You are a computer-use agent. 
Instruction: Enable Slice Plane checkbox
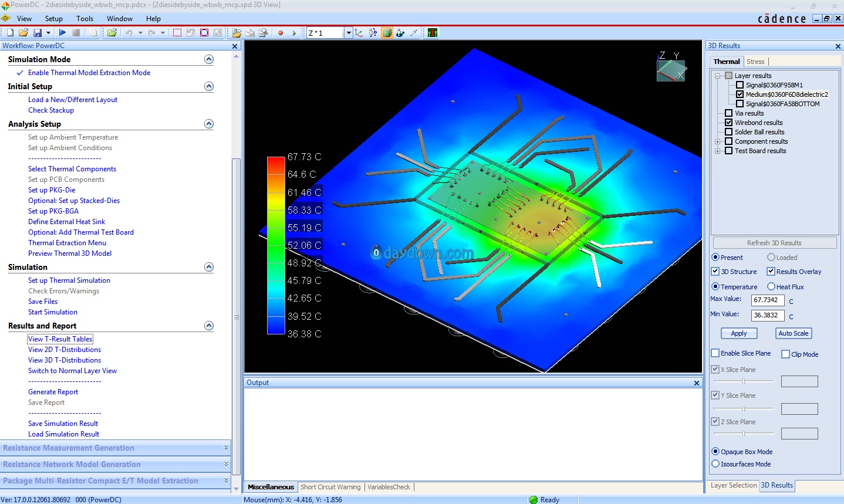pyautogui.click(x=715, y=353)
